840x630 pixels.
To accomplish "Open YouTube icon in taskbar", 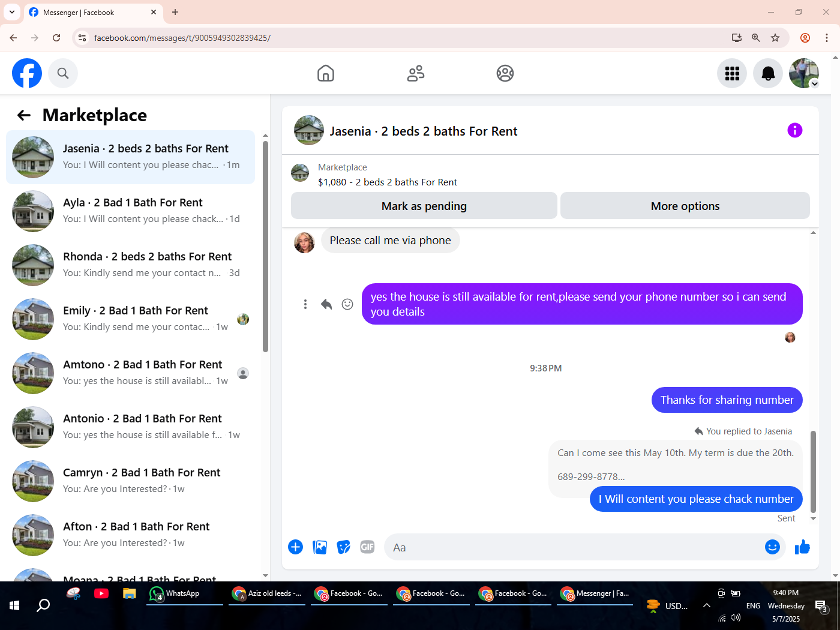I will coord(101,593).
